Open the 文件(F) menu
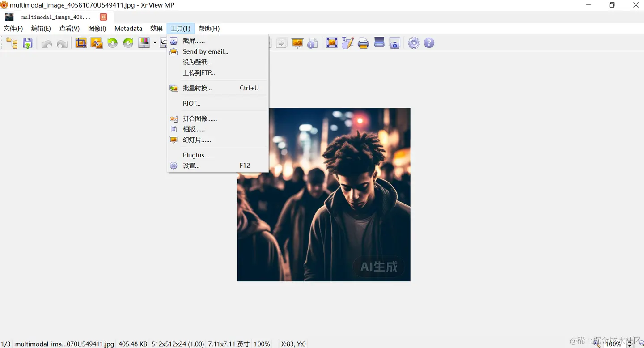Screen dimensions: 644x348 click(13, 29)
